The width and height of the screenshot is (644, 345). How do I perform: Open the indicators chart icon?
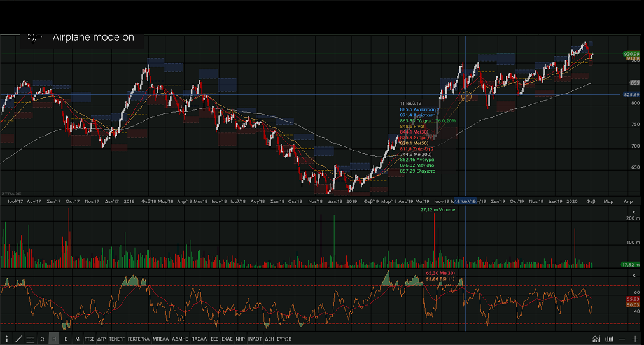click(596, 339)
